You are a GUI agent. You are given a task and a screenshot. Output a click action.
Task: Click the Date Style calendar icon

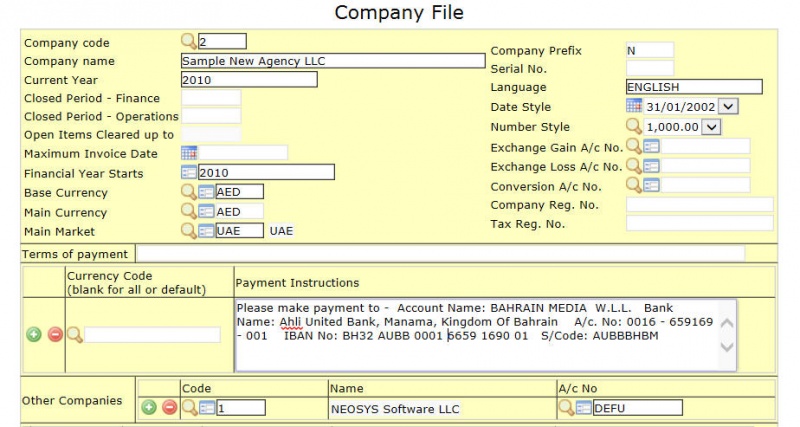[x=634, y=106]
